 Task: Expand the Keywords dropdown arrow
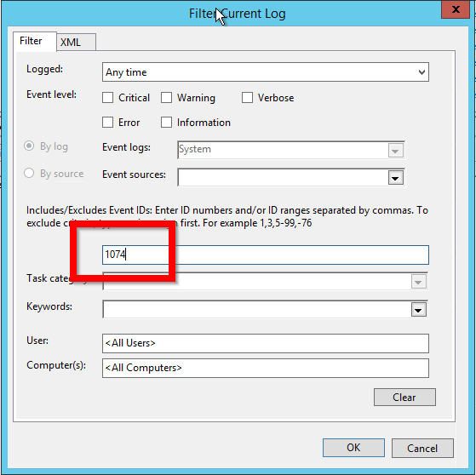point(418,310)
